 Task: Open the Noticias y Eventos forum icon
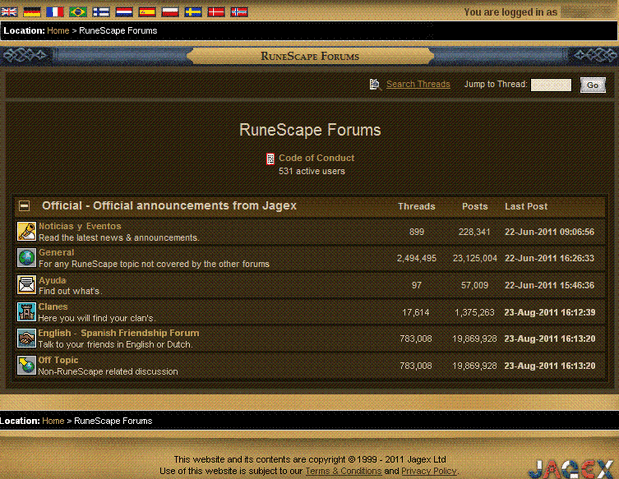tap(26, 231)
